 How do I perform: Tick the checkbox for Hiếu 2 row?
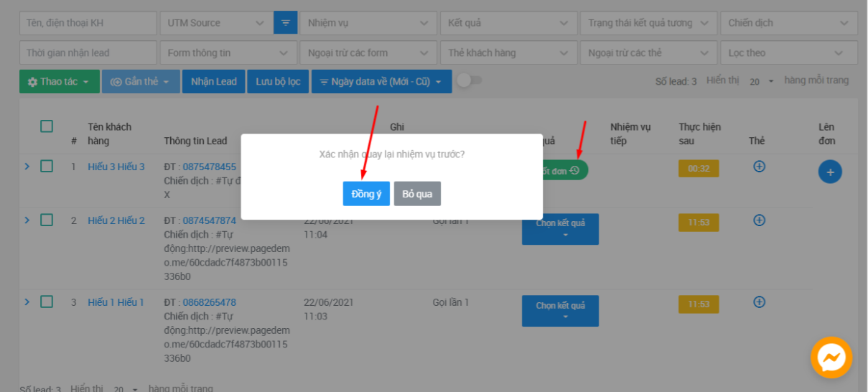pos(47,220)
